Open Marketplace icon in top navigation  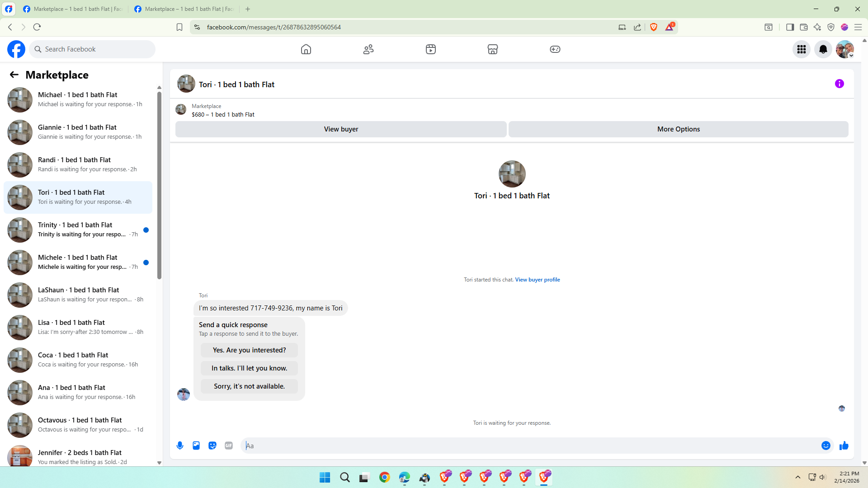click(x=493, y=49)
